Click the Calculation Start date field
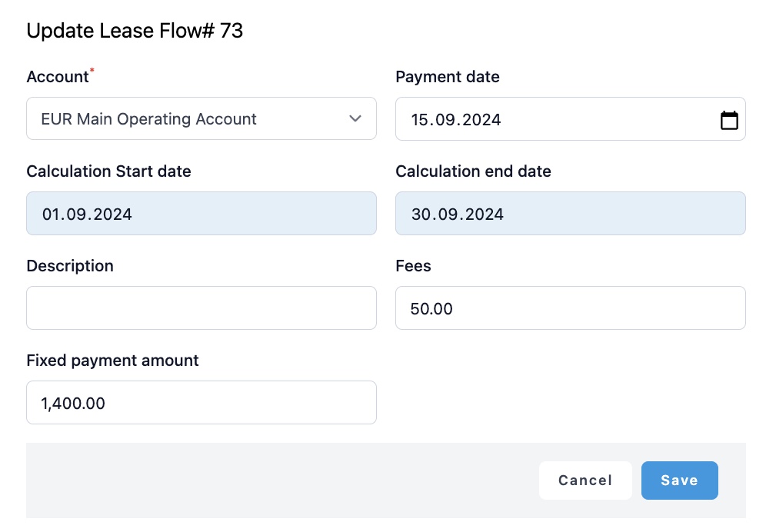Image resolution: width=766 pixels, height=532 pixels. pyautogui.click(x=201, y=213)
